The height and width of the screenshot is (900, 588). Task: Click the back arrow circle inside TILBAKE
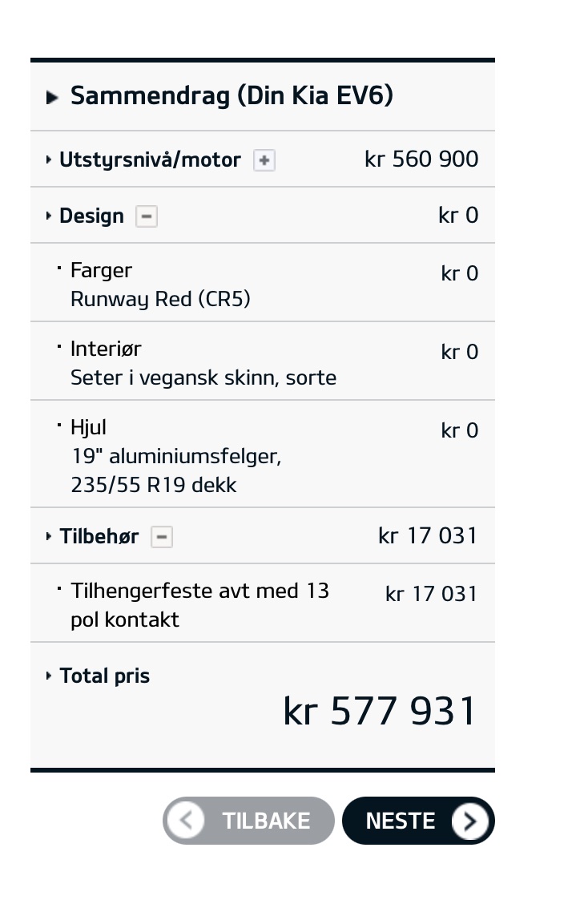[186, 821]
